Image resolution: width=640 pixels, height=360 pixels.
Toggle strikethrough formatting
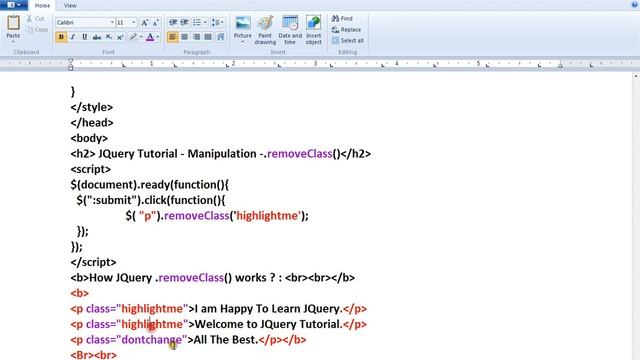coord(96,37)
